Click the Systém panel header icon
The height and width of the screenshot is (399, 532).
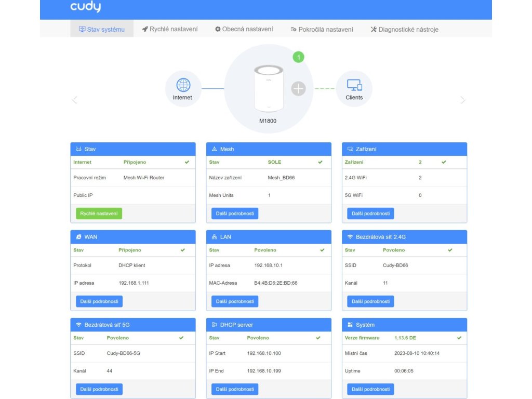click(x=350, y=325)
